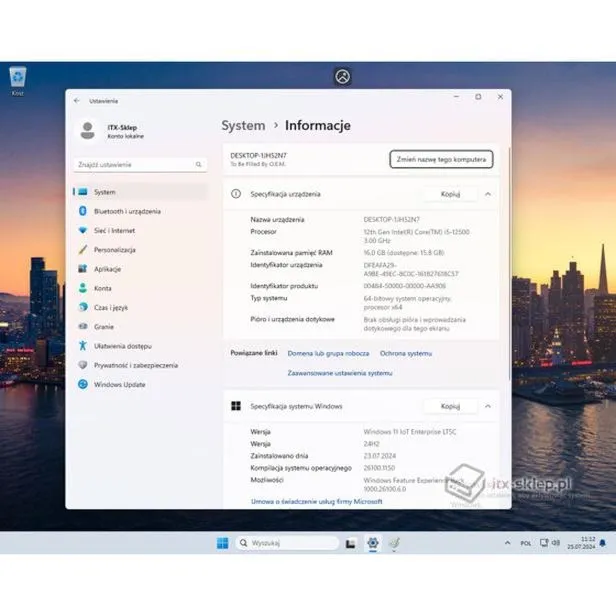This screenshot has height=616, width=616.
Task: Click the DESKTOP-1JH52N7 device name value
Action: tap(391, 220)
